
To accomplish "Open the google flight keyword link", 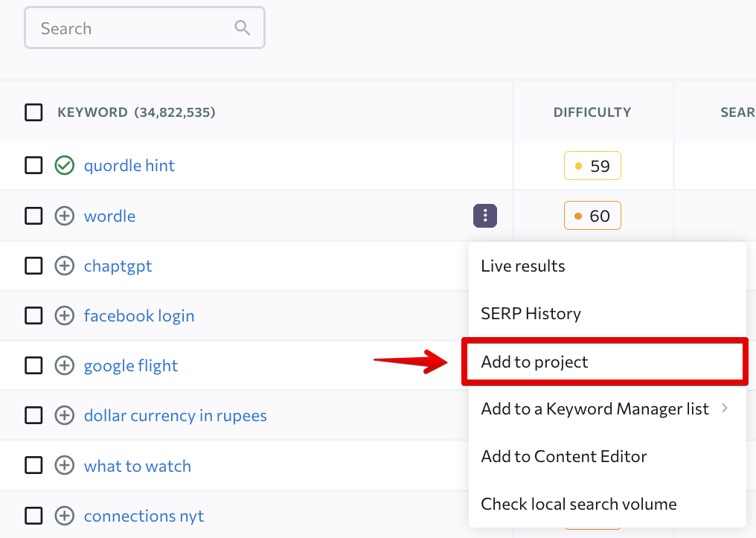I will click(x=131, y=365).
